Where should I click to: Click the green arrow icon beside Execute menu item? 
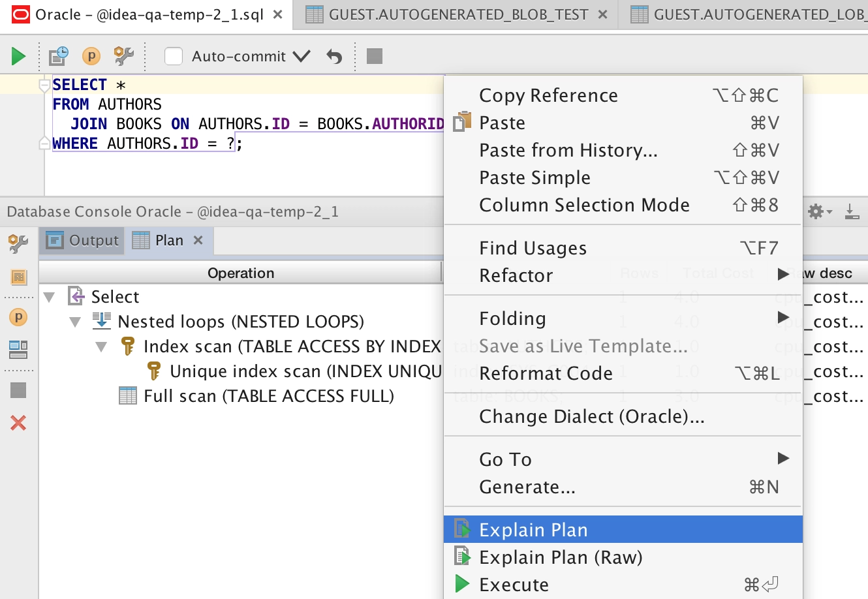[462, 584]
